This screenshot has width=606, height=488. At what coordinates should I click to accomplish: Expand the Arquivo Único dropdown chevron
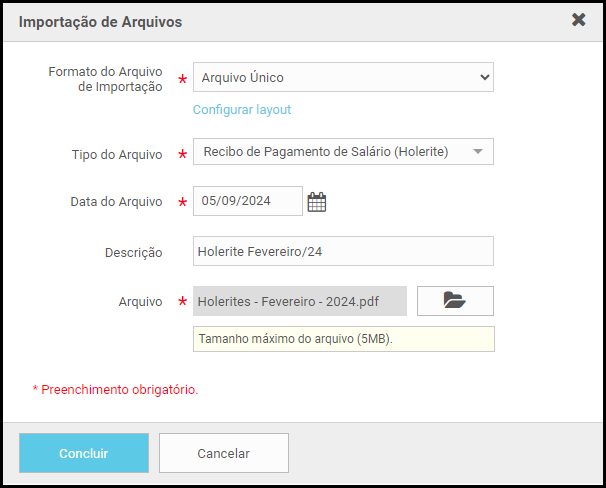[x=485, y=77]
